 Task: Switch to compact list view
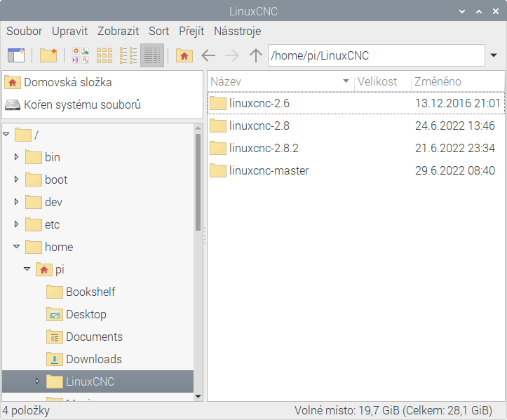pyautogui.click(x=128, y=55)
